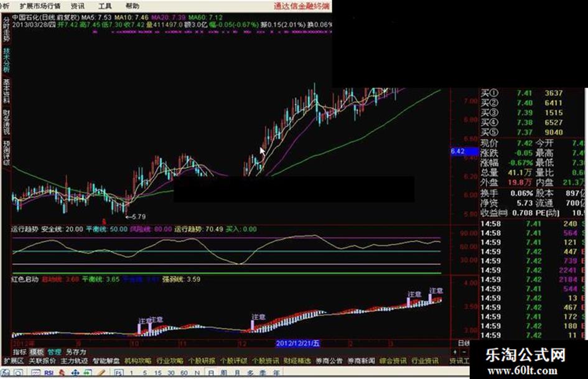Open the 关联报价 tab
Image resolution: width=588 pixels, height=379 pixels.
tap(42, 361)
